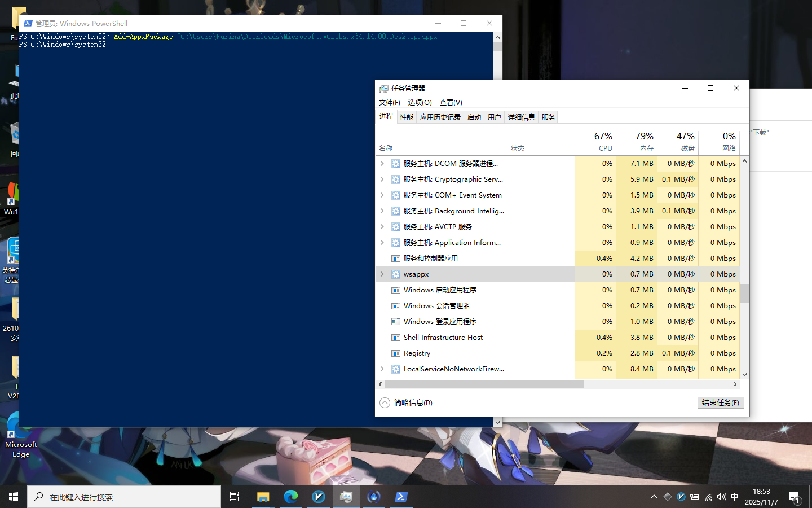Expand the DCOM service host process
Image resolution: width=812 pixels, height=508 pixels.
point(382,164)
